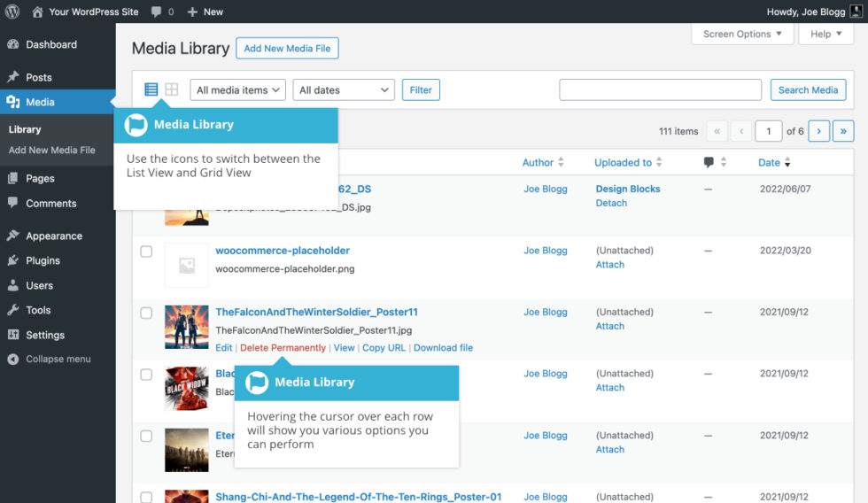The image size is (868, 503).
Task: Select Add New Media File submenu item
Action: pos(52,150)
